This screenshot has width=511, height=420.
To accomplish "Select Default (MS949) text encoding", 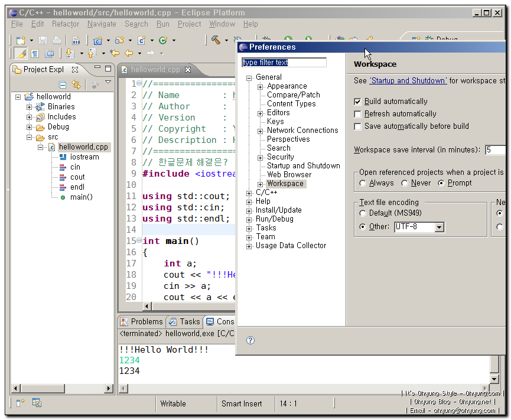I will (x=362, y=213).
